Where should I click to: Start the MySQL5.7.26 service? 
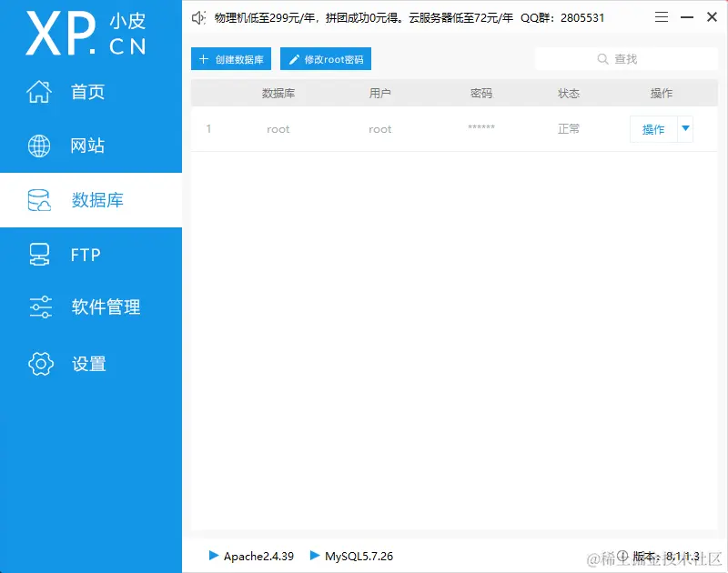point(355,556)
